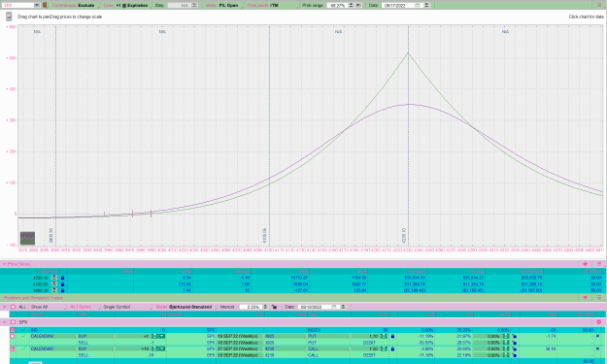This screenshot has width=607, height=364.
Task: Click the chart thumbnail at lower left of graph
Action: (27, 238)
